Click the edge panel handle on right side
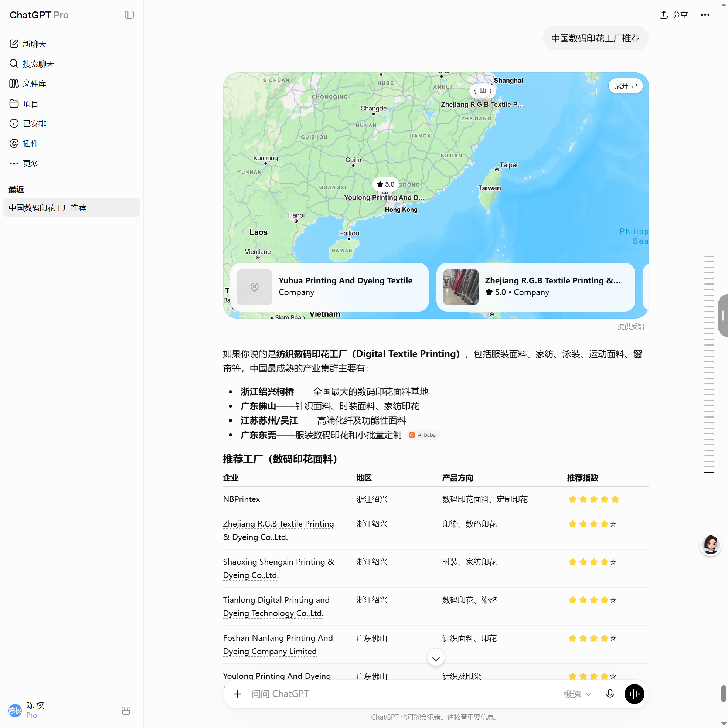 (x=723, y=315)
